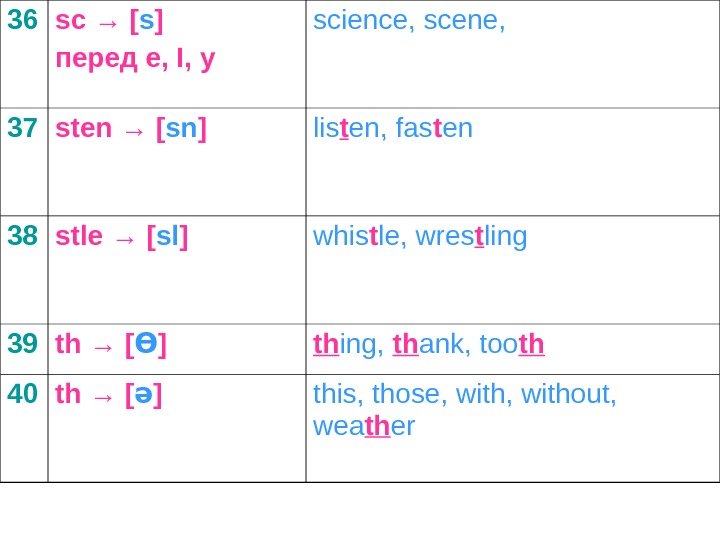The image size is (720, 540).
Task: Select the "sten → [sn]" rule
Action: [x=130, y=128]
